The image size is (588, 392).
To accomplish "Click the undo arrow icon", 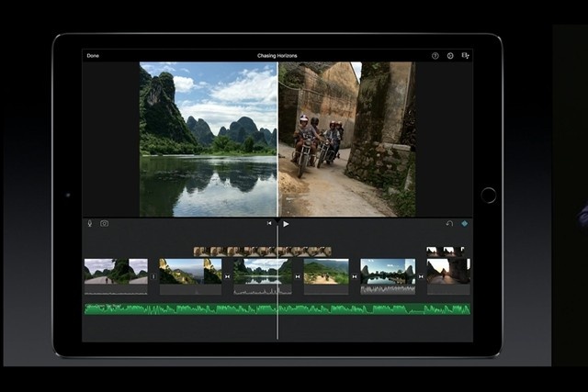I will (x=449, y=224).
